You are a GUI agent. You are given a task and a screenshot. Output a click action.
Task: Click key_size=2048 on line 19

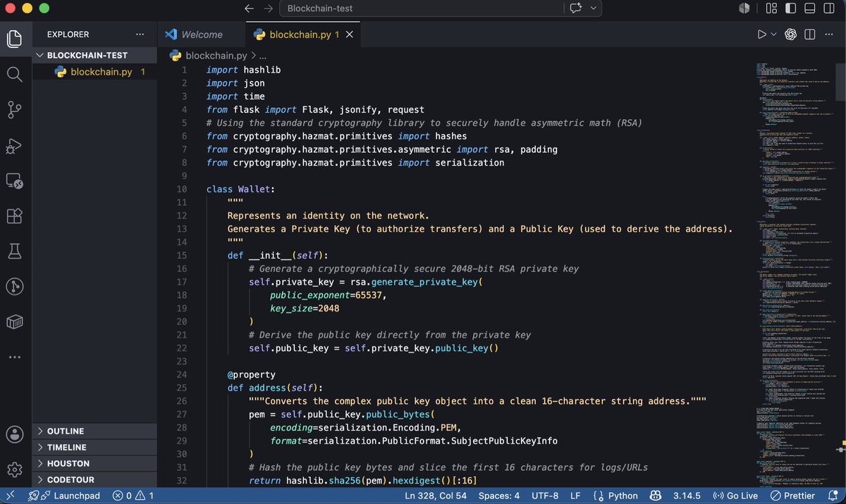click(305, 308)
